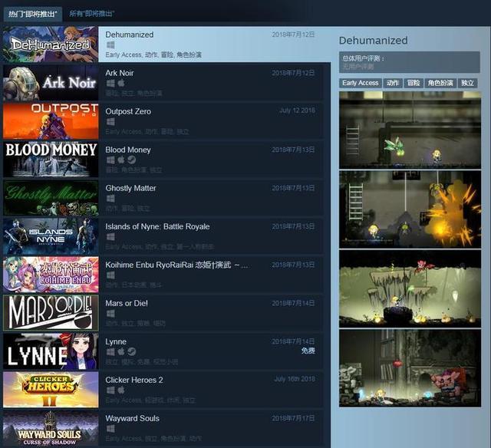Click the Windows icon in the Ark Noir row

click(110, 84)
